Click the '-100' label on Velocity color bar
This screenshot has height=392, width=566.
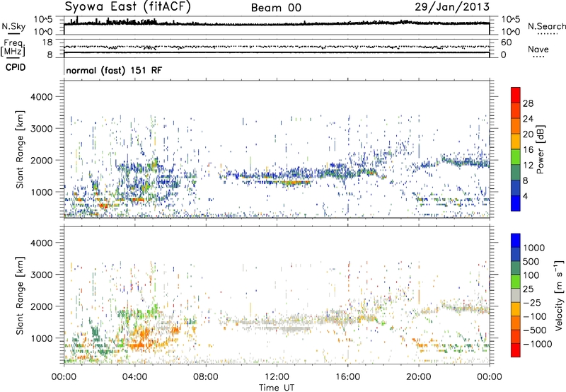[534, 316]
